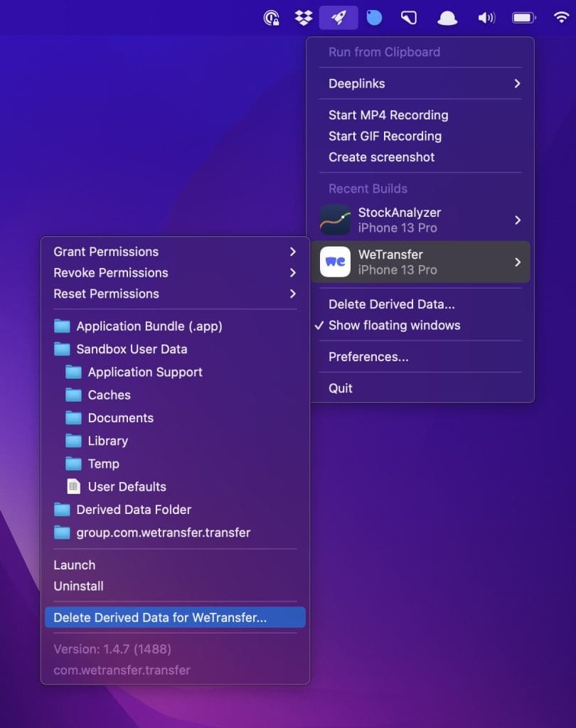Click the hat-shaped menu bar icon

pyautogui.click(x=447, y=18)
